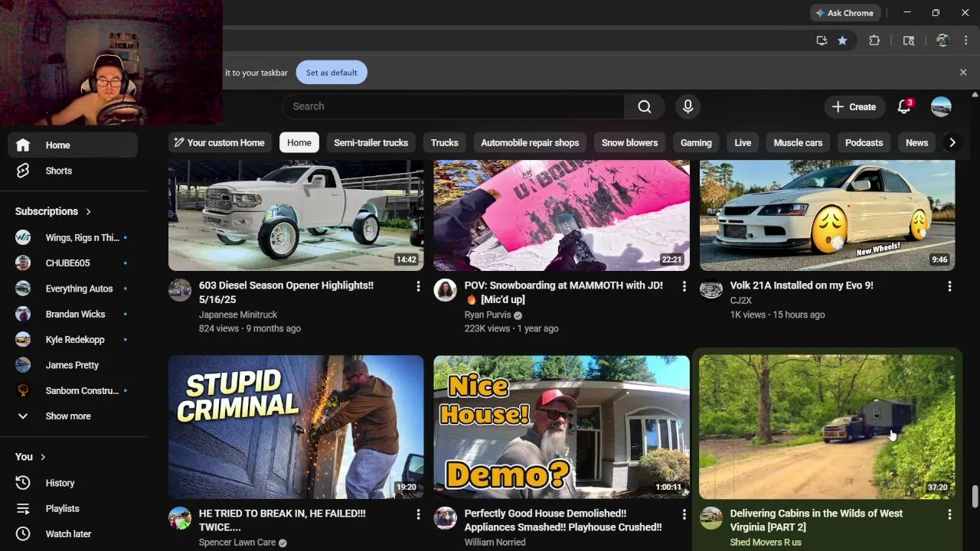Open William Norried channel name

tap(495, 543)
